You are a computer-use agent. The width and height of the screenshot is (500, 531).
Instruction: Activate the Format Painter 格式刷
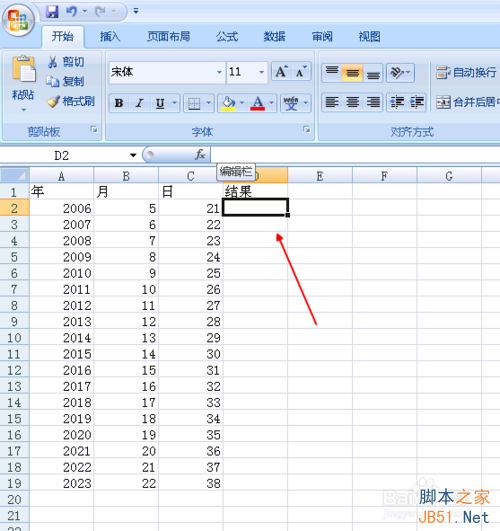pyautogui.click(x=70, y=101)
